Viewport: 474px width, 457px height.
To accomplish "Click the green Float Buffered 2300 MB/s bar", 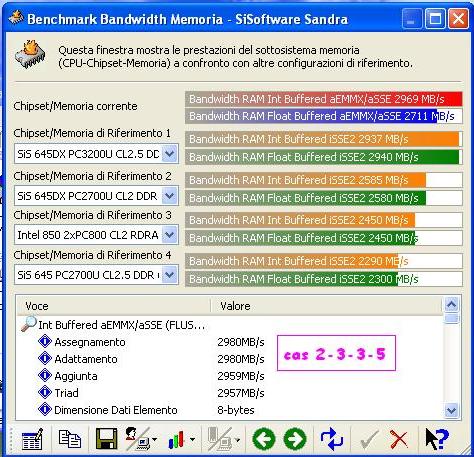I will tap(324, 279).
